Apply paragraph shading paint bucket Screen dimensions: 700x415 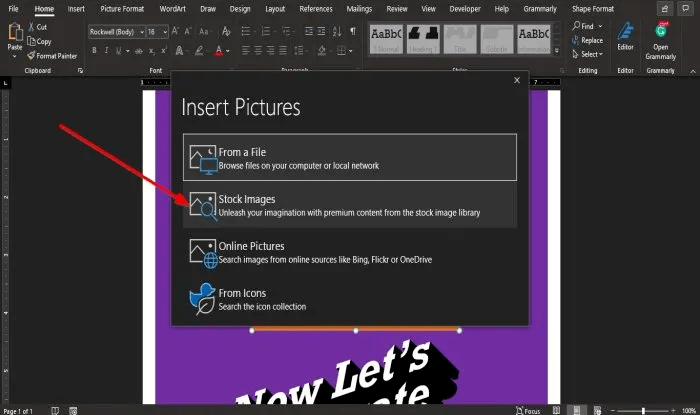pyautogui.click(x=321, y=51)
